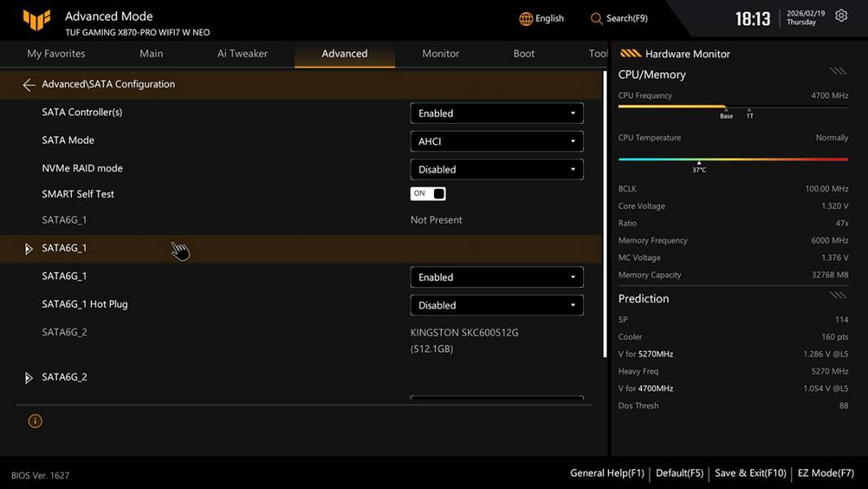Click the Search magnifier icon
The image size is (868, 489).
[x=597, y=19]
